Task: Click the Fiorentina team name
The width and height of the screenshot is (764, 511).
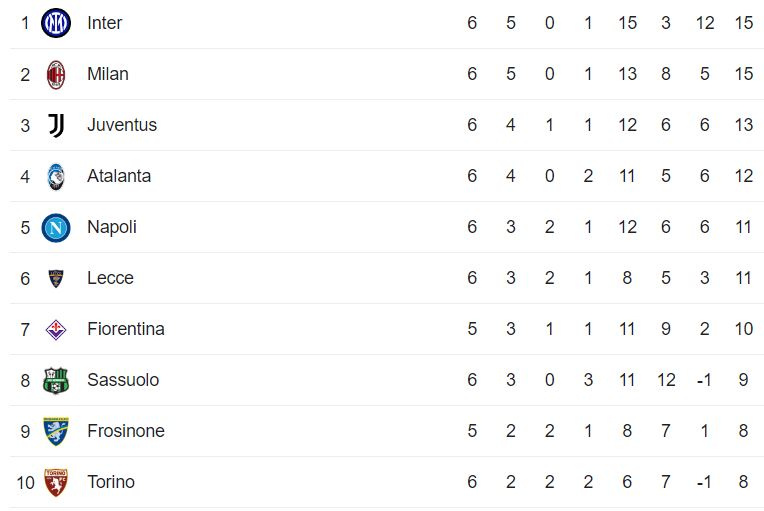Action: click(126, 329)
